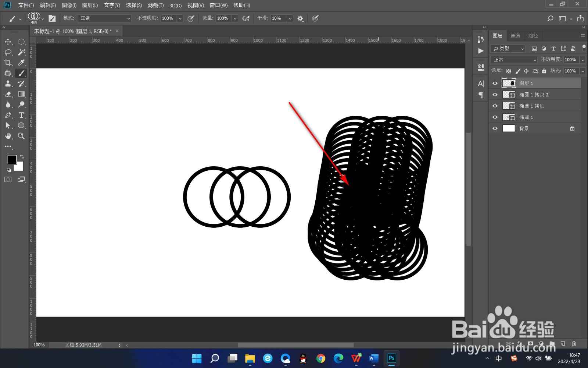Switch to the 通道 tab

pos(515,36)
